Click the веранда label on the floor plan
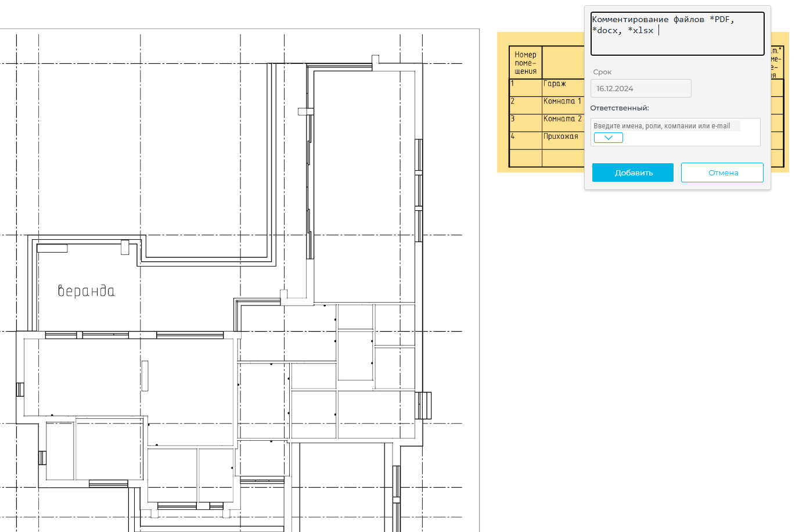 (86, 291)
